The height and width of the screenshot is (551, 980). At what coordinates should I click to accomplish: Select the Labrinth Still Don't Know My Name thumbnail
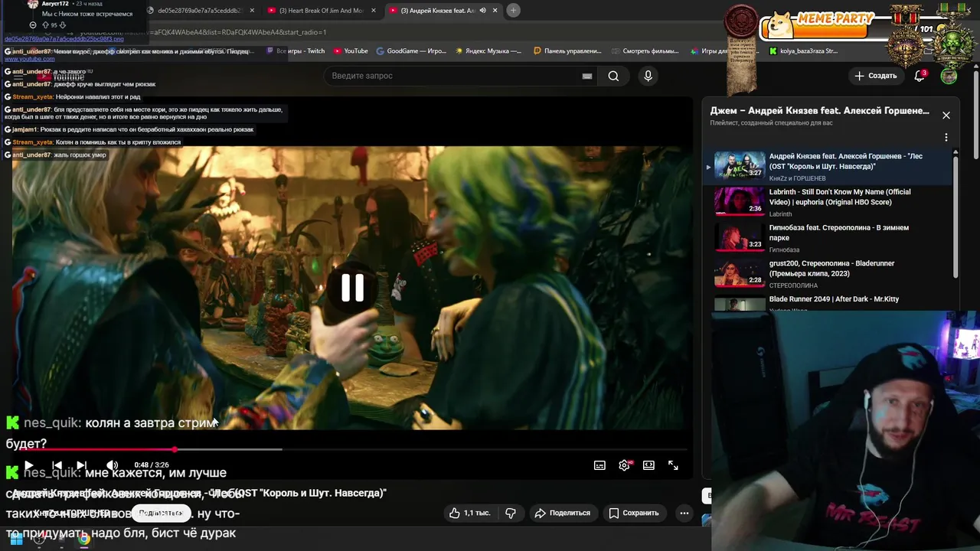(740, 201)
